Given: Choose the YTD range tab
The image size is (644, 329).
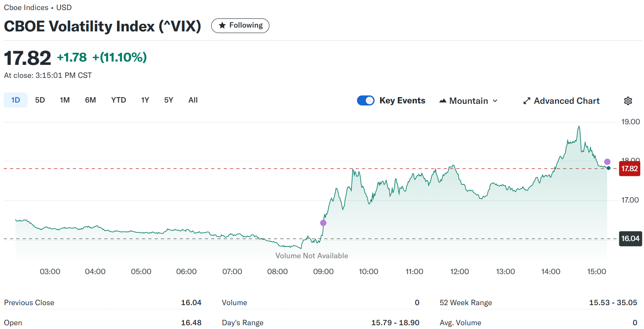Looking at the screenshot, I should point(119,100).
